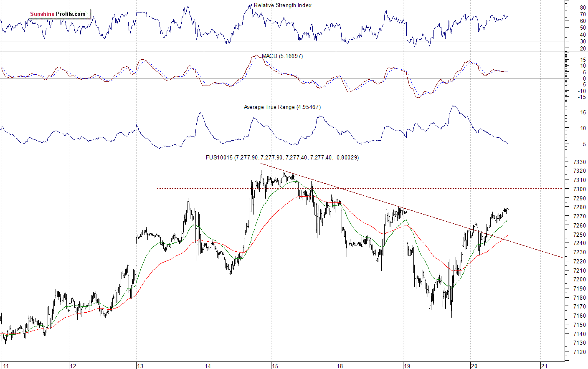Click the 7220 price axis label
This screenshot has height=369, width=588.
pyautogui.click(x=580, y=262)
